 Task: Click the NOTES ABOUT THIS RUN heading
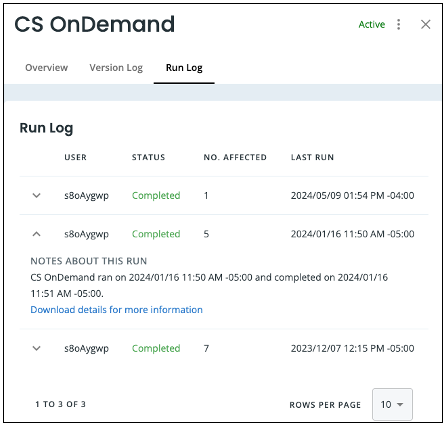(89, 261)
